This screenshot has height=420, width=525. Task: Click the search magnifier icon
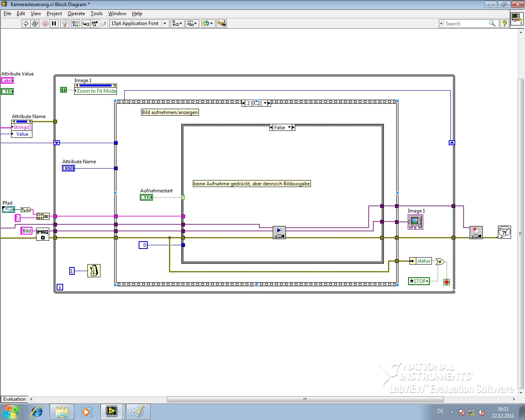(492, 23)
